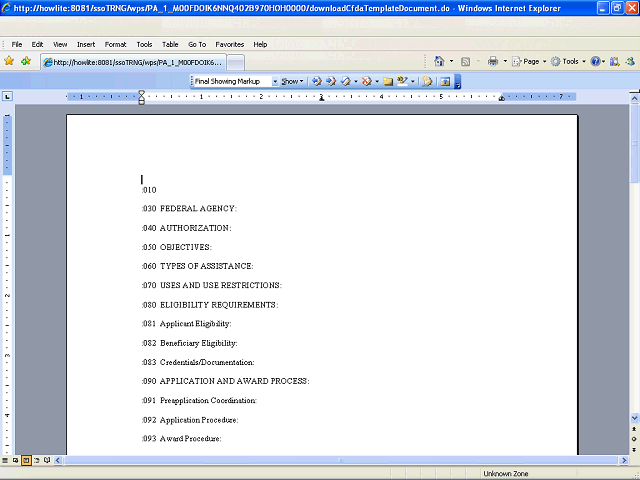Click the FEDERAL AGENCY heading text
640x480 pixels.
(x=198, y=209)
